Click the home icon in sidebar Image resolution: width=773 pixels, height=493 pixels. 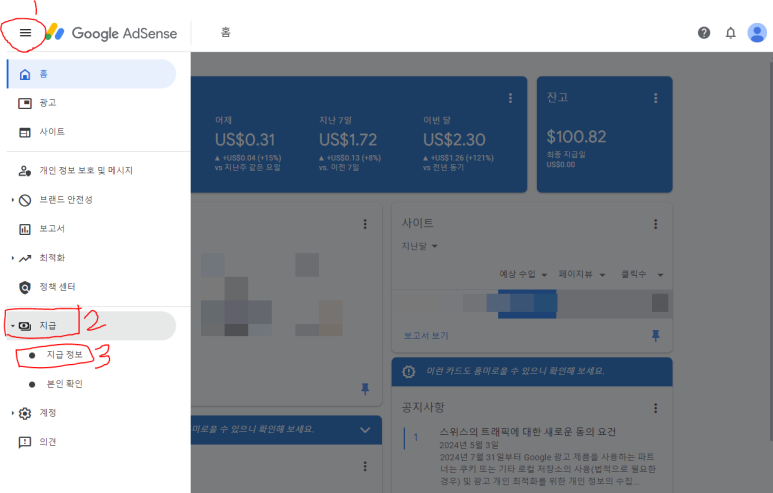pyautogui.click(x=25, y=74)
